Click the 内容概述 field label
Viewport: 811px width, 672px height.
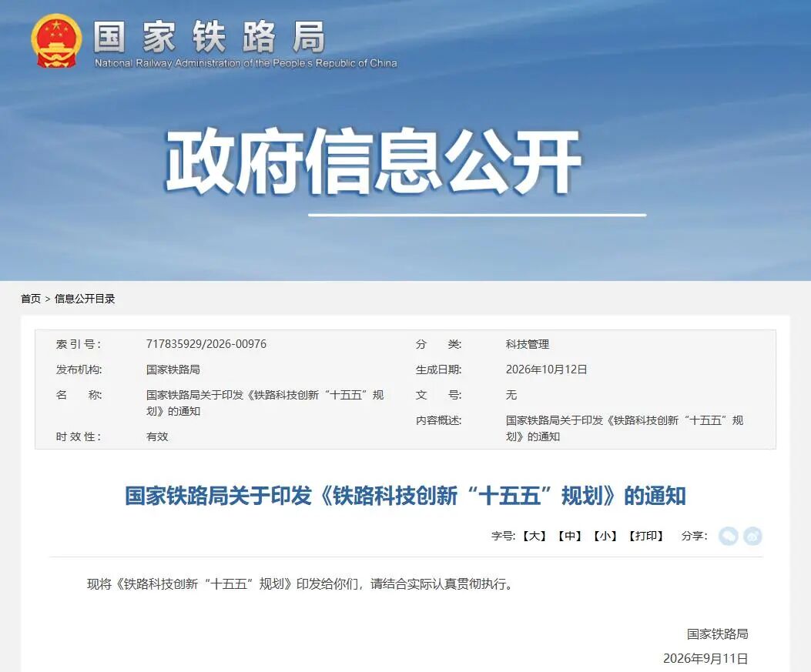pyautogui.click(x=438, y=420)
